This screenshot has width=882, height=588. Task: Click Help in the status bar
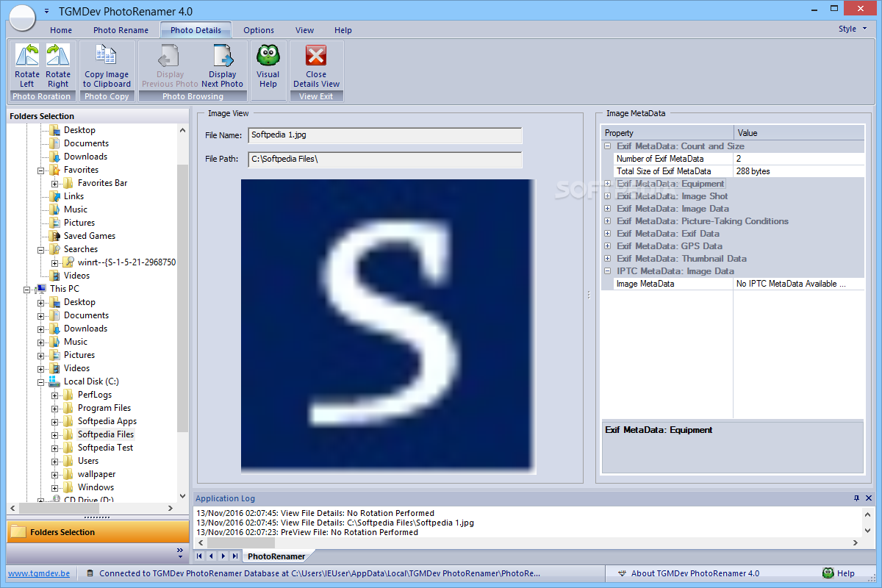(x=838, y=573)
